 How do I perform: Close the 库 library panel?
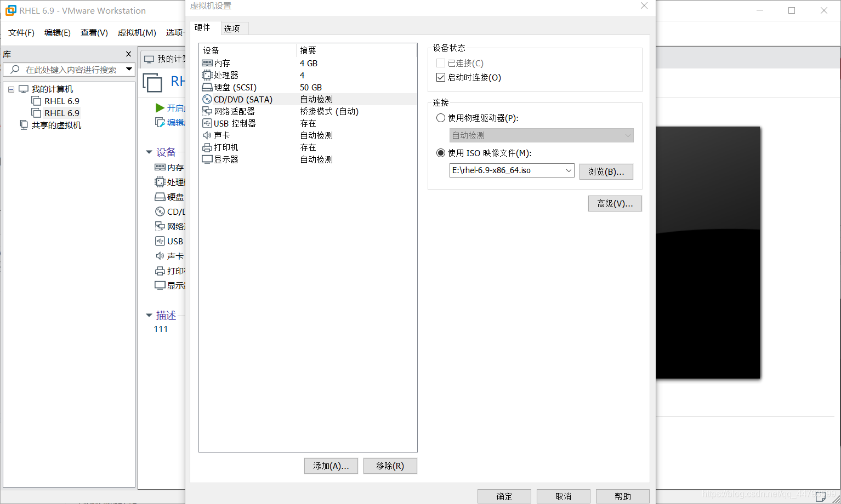[x=129, y=54]
